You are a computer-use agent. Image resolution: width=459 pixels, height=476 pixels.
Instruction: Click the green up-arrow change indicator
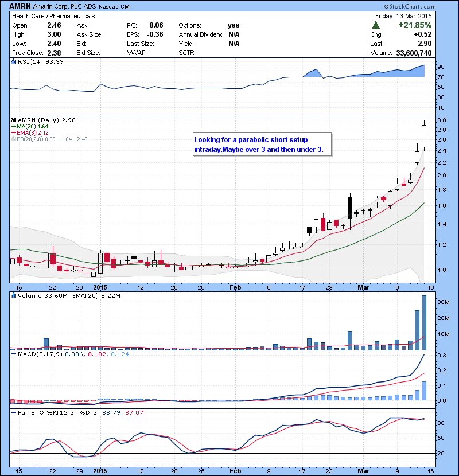coord(375,25)
